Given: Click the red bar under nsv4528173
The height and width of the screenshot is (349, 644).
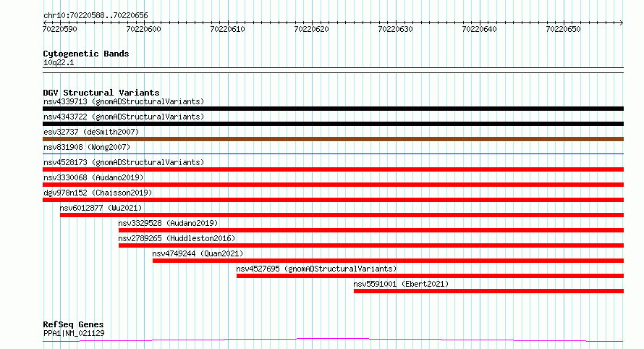Looking at the screenshot, I should click(x=333, y=169).
